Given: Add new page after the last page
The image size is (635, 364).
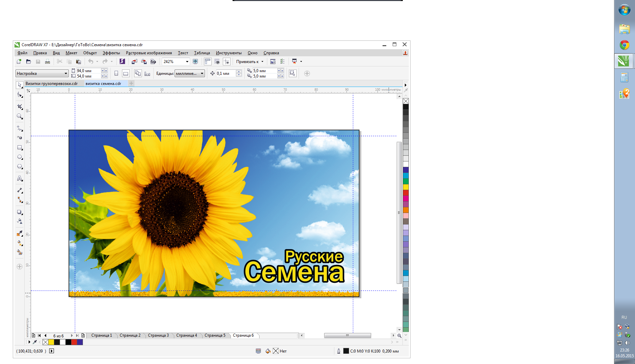Looking at the screenshot, I should (x=83, y=335).
